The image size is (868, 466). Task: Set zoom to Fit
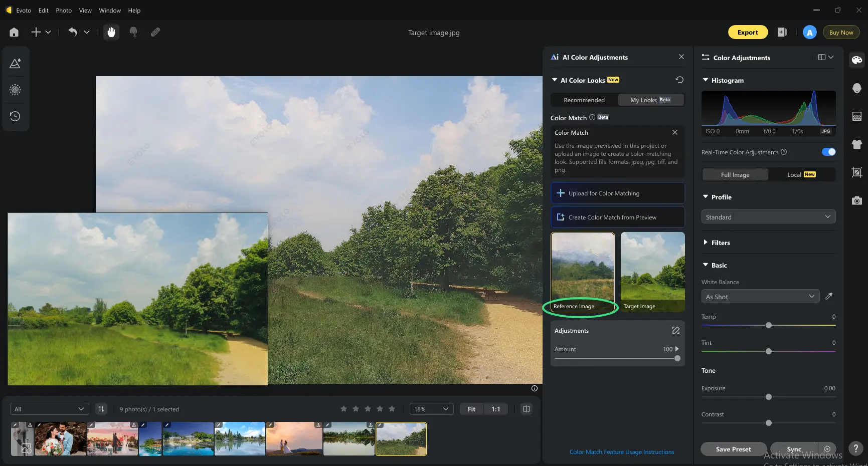[471, 409]
